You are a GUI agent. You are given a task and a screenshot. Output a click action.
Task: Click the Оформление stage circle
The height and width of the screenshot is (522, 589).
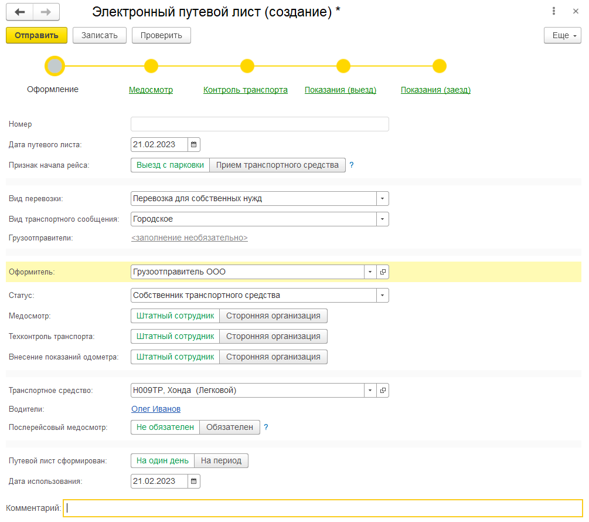tap(55, 66)
